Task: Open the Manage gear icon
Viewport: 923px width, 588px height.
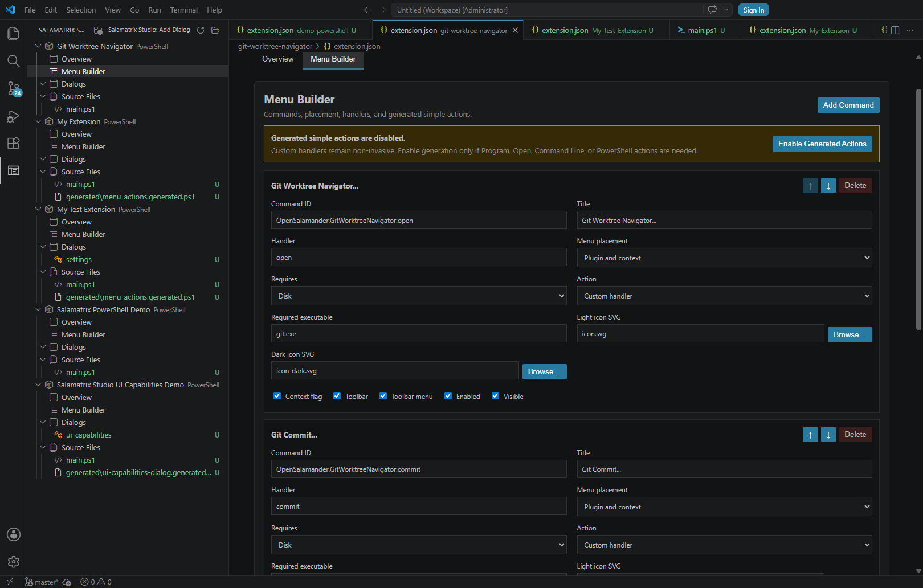Action: pos(14,562)
